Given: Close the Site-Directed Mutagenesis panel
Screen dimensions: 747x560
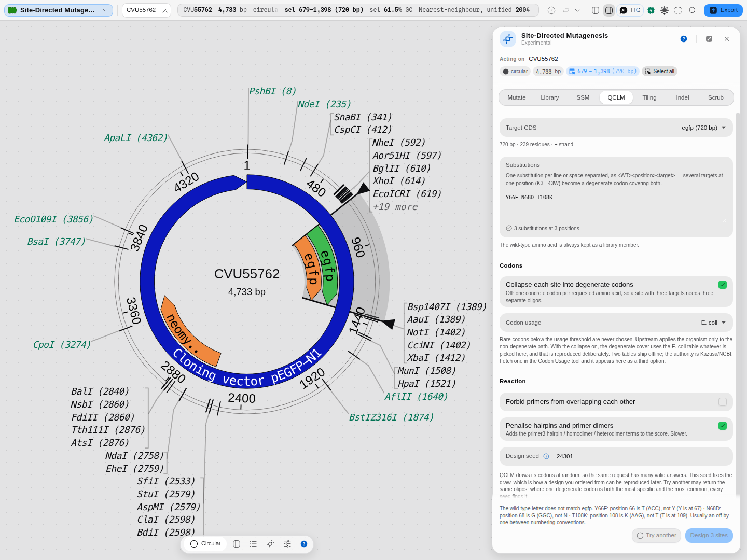Looking at the screenshot, I should coord(727,39).
